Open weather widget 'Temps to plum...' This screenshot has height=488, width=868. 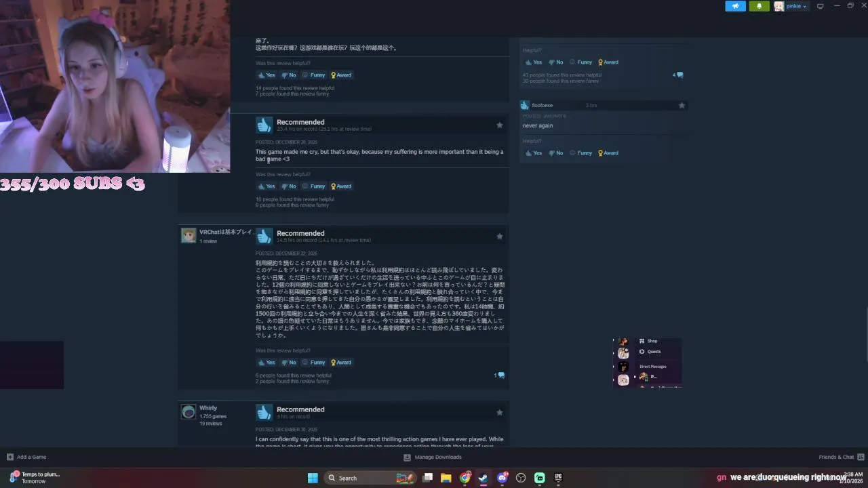click(35, 478)
